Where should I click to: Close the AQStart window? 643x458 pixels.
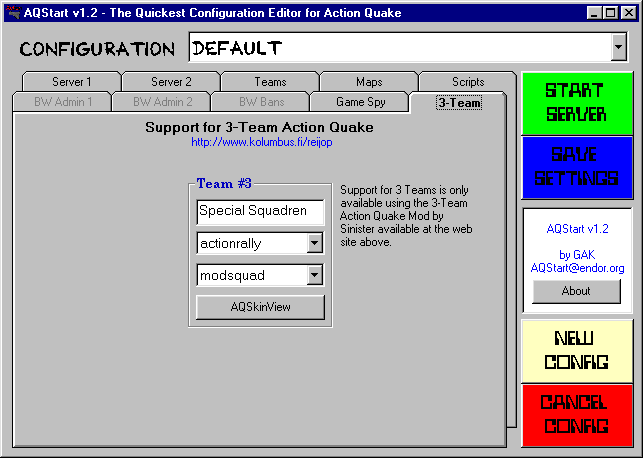[629, 13]
